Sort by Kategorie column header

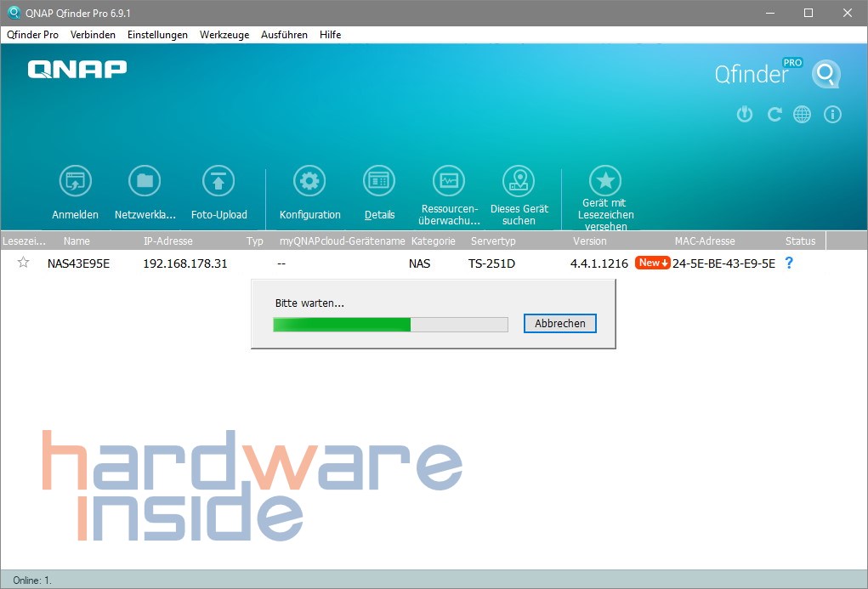[x=434, y=241]
